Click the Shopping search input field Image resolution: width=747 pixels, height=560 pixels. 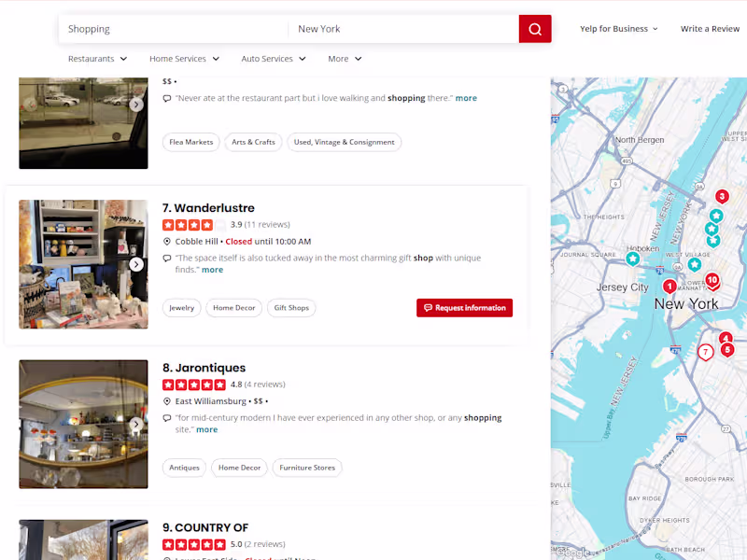[174, 29]
